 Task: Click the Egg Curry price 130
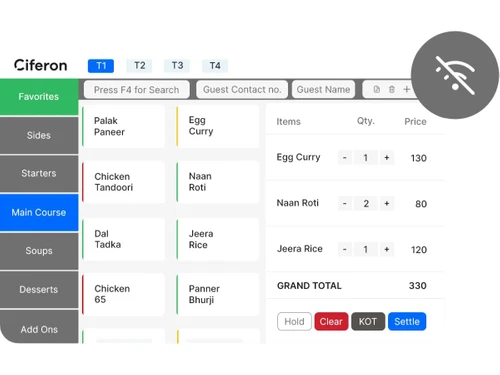point(419,158)
